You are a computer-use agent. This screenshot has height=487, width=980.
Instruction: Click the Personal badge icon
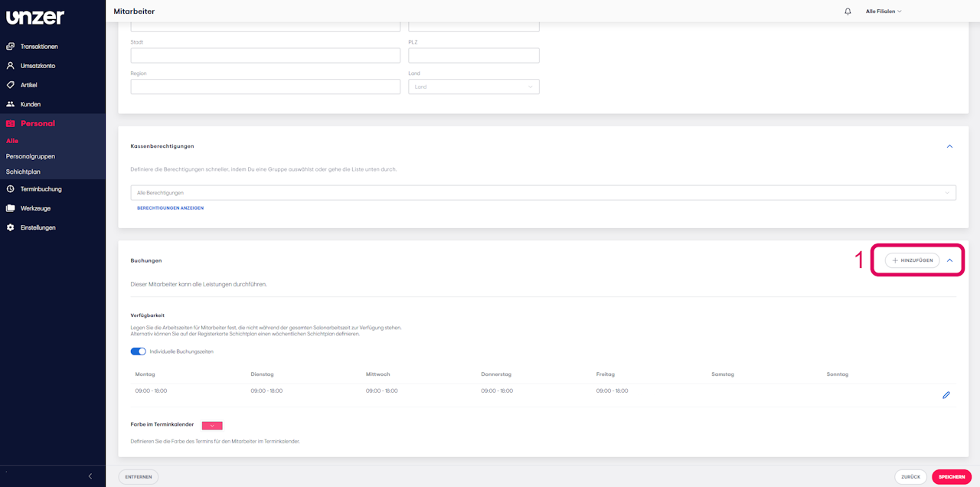coord(11,123)
